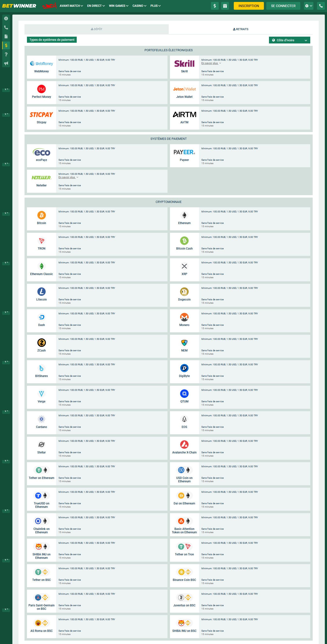This screenshot has height=644, width=327.
Task: Expand the Côte d'Ivoire country dropdown
Action: point(290,40)
